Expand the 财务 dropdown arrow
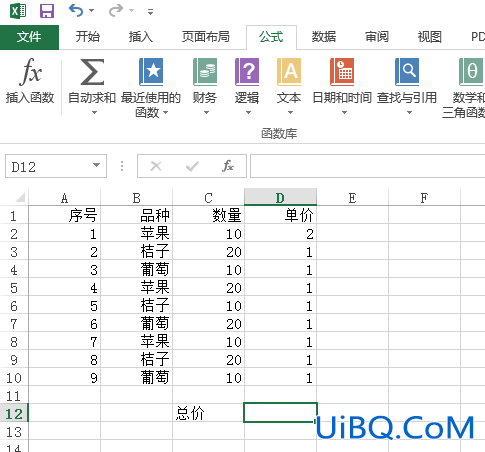The width and height of the screenshot is (485, 452). [206, 113]
